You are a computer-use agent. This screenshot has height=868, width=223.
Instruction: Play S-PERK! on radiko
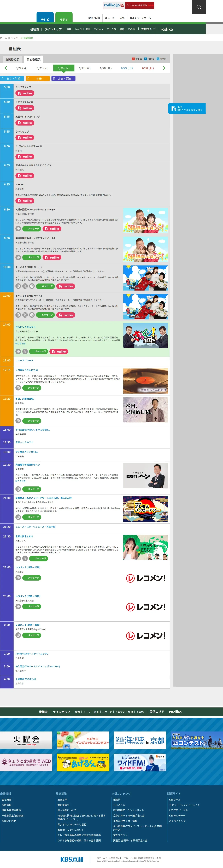point(25,201)
